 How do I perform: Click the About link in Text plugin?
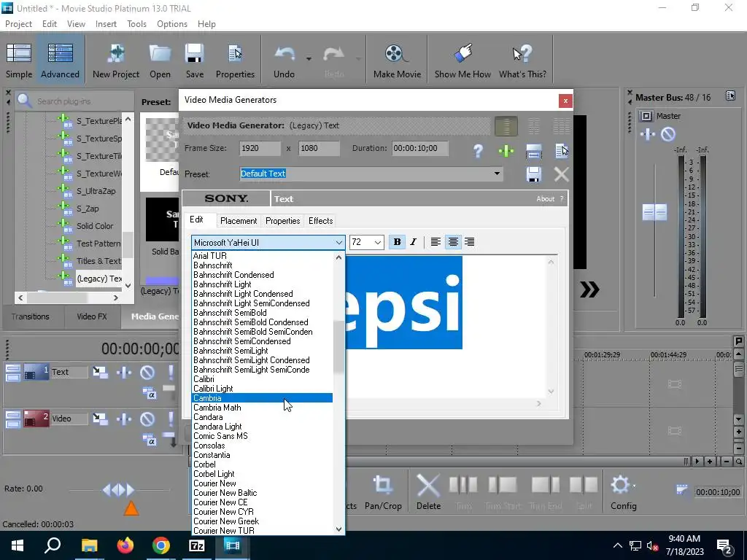click(546, 199)
